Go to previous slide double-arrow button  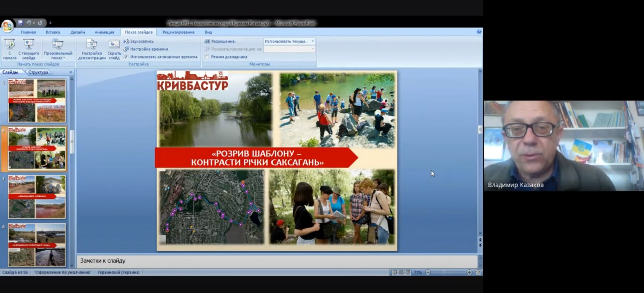tap(480, 240)
